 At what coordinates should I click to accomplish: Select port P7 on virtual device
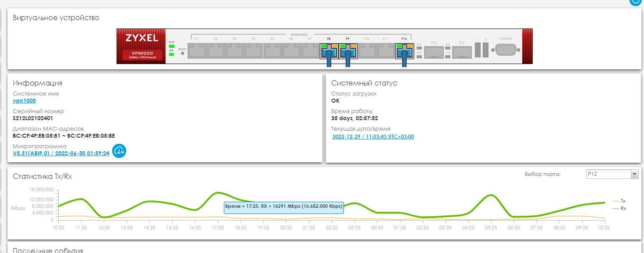[x=310, y=50]
